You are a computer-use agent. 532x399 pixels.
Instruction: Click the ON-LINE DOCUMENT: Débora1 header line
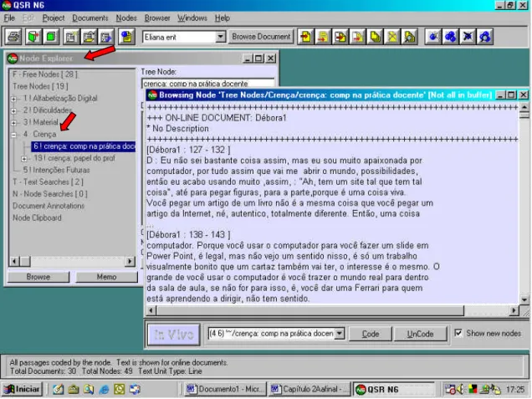point(217,118)
